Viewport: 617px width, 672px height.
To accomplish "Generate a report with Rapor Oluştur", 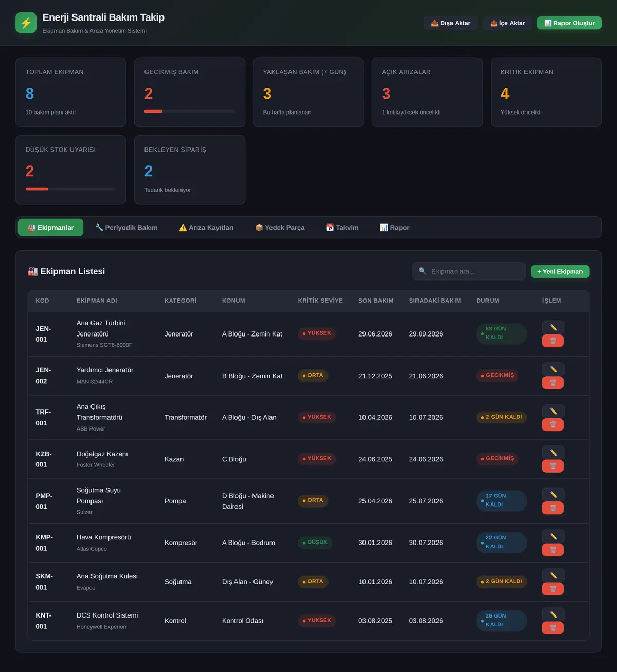I will [x=569, y=23].
